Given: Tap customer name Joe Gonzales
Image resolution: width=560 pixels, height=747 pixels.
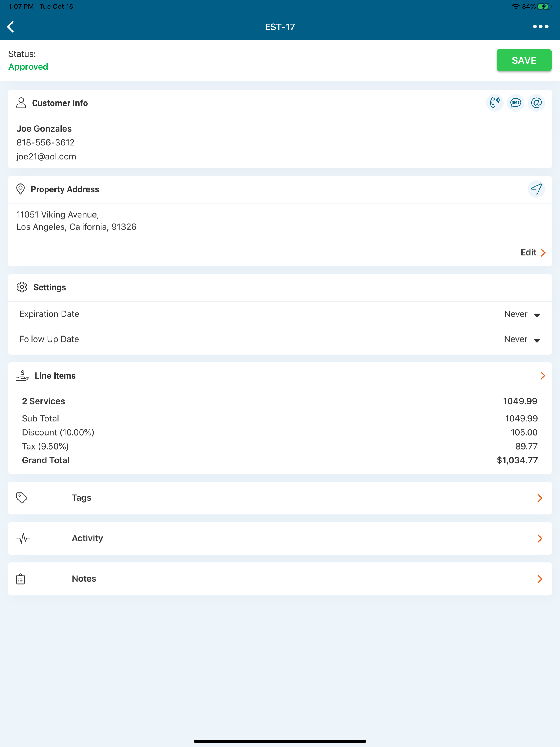Looking at the screenshot, I should pyautogui.click(x=44, y=129).
